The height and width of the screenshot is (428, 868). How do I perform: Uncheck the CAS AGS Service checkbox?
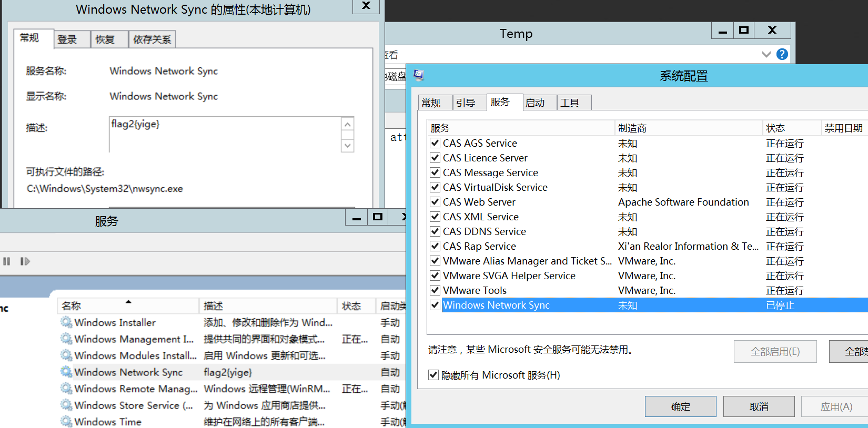435,143
